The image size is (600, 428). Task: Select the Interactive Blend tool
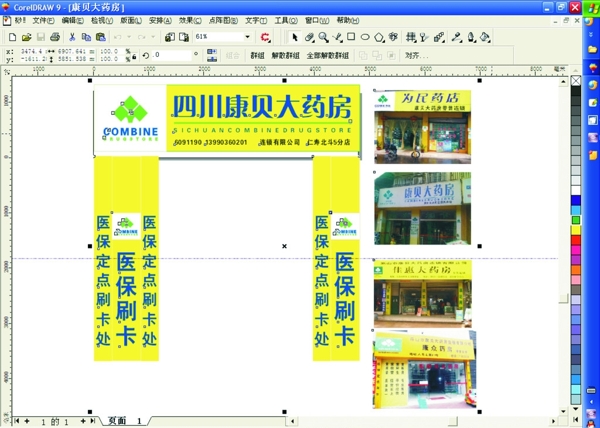[x=439, y=37]
